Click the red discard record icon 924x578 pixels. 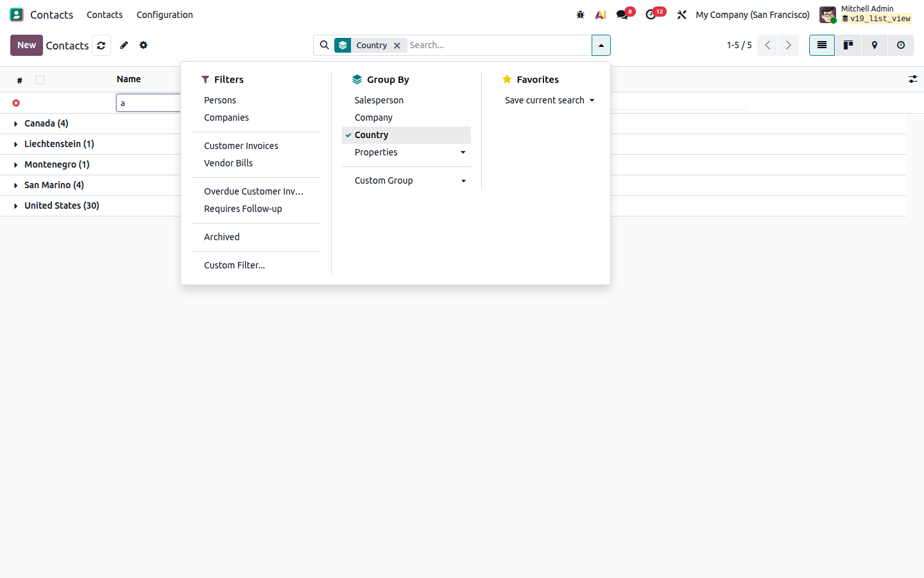[16, 103]
